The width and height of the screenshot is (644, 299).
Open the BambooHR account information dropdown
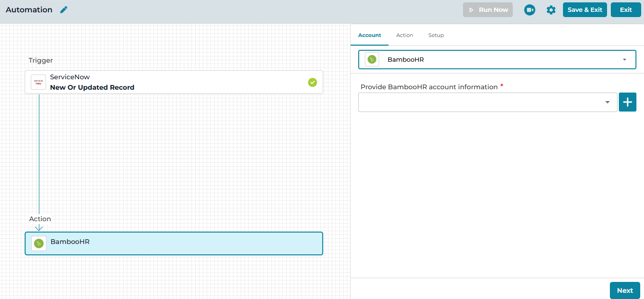[488, 102]
